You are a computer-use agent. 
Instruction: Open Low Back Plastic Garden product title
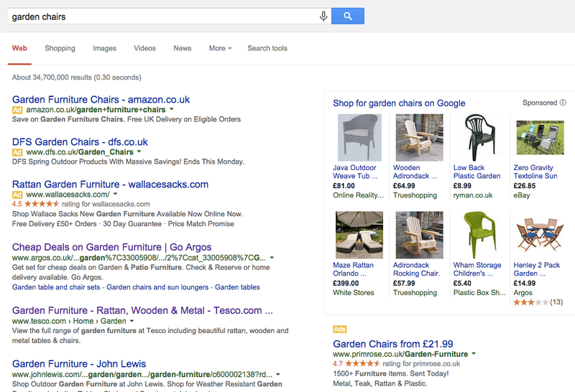pyautogui.click(x=477, y=172)
